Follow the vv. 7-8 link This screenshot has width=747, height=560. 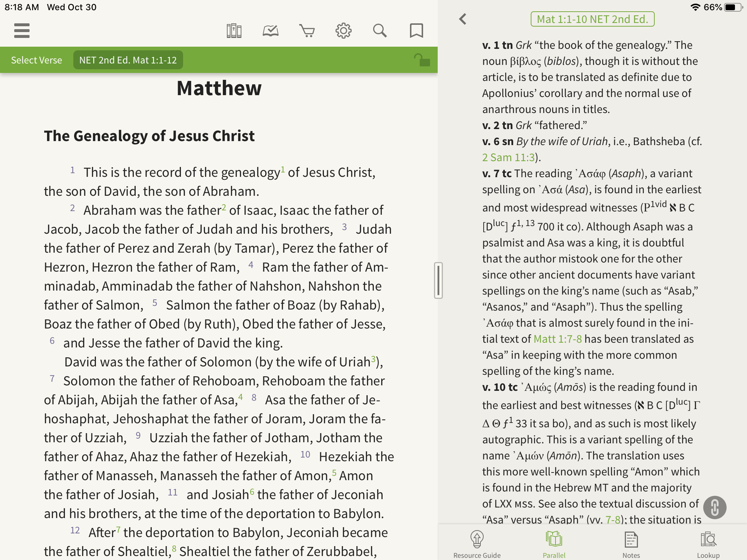pyautogui.click(x=613, y=519)
